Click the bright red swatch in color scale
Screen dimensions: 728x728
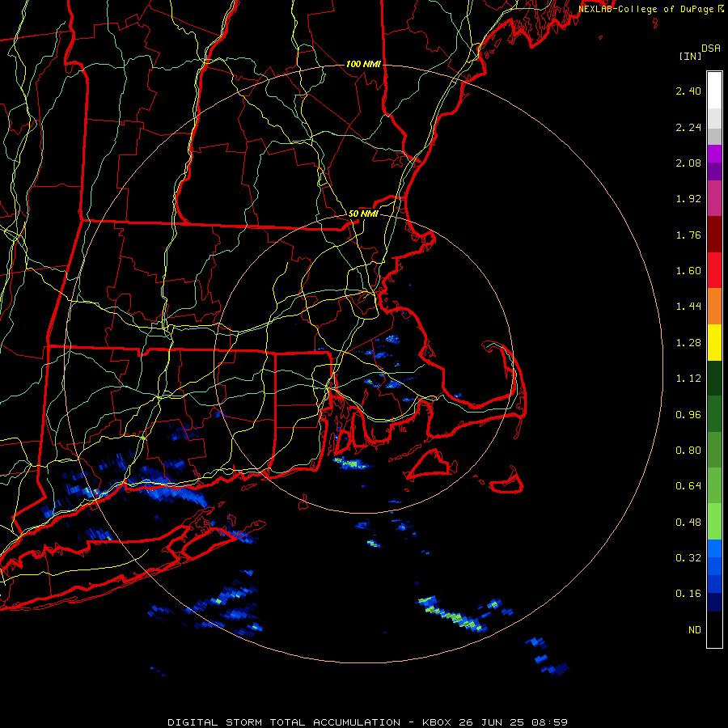coord(714,271)
